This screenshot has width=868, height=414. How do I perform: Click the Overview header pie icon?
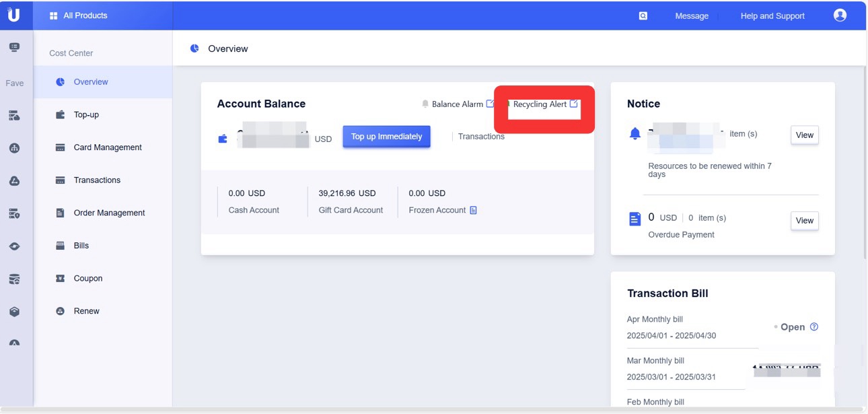tap(194, 48)
